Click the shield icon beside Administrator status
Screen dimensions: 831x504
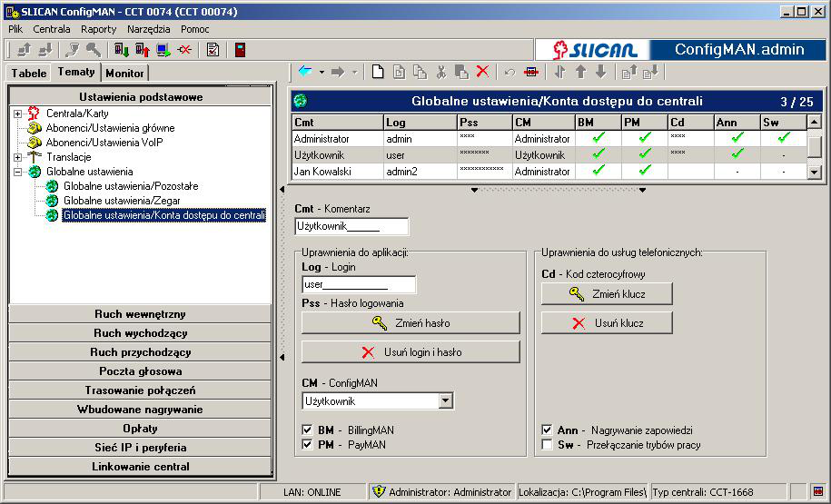pyautogui.click(x=379, y=491)
